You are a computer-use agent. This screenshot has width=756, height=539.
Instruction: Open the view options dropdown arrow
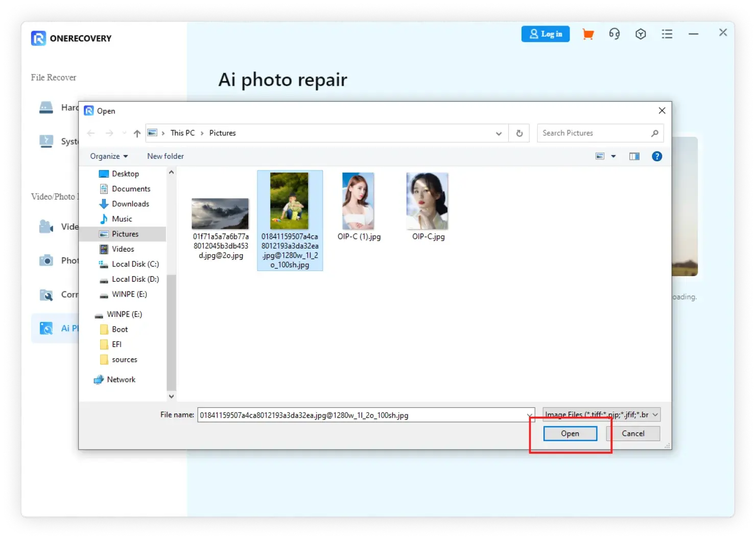tap(613, 157)
